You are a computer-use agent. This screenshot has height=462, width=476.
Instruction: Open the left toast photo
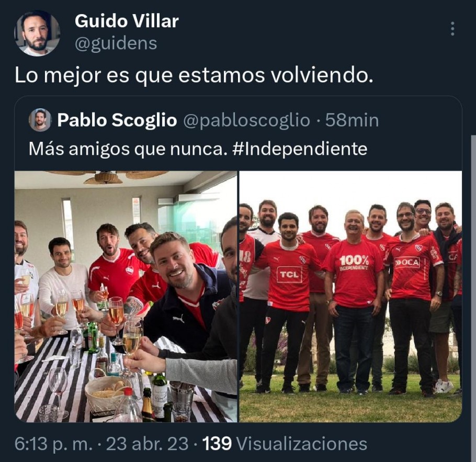[x=126, y=297]
